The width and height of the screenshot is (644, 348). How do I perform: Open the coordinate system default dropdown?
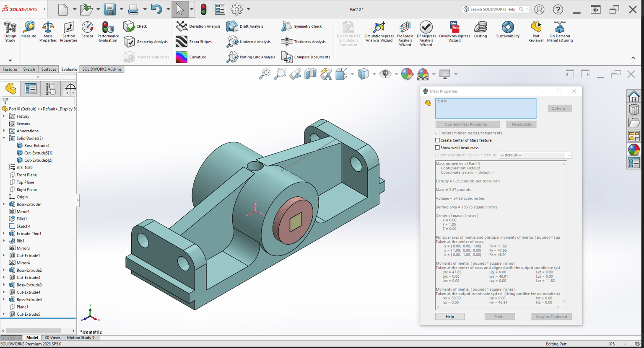click(535, 155)
